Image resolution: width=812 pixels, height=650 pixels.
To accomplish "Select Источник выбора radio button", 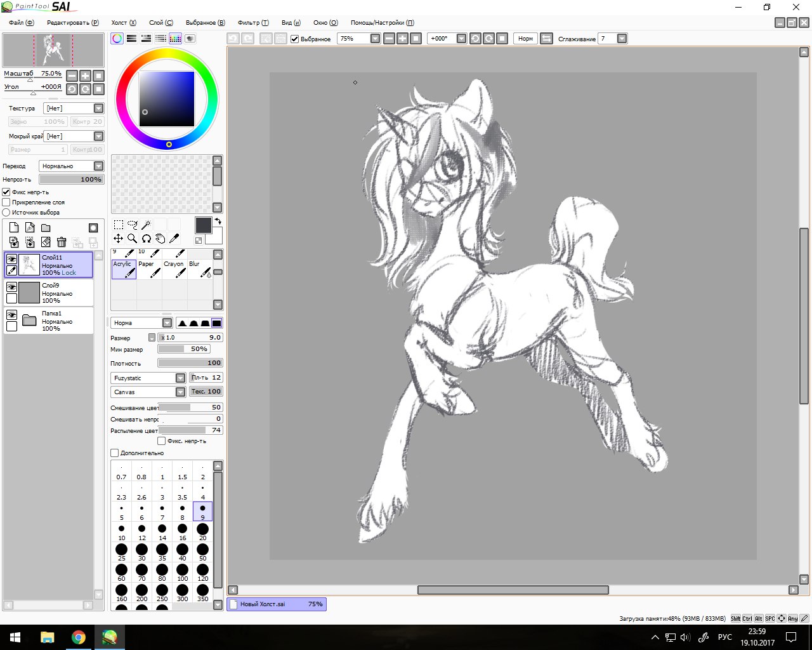I will [6, 213].
